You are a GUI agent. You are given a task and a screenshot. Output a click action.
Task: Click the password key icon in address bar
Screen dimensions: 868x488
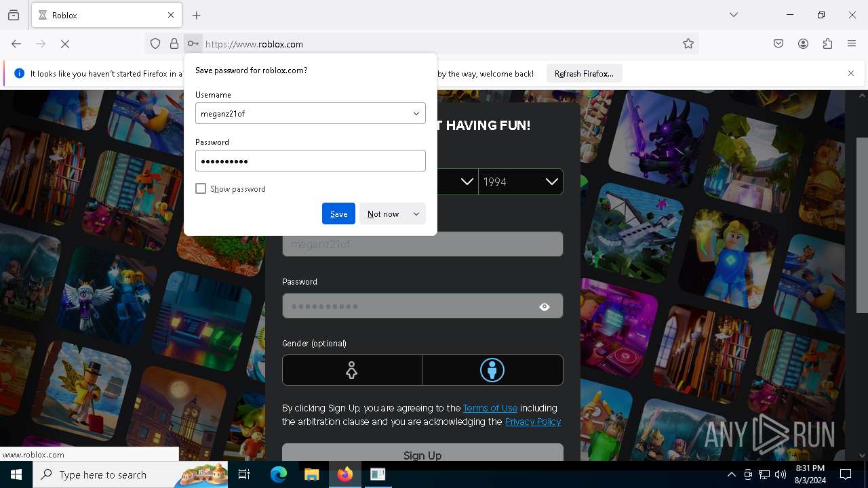(193, 44)
